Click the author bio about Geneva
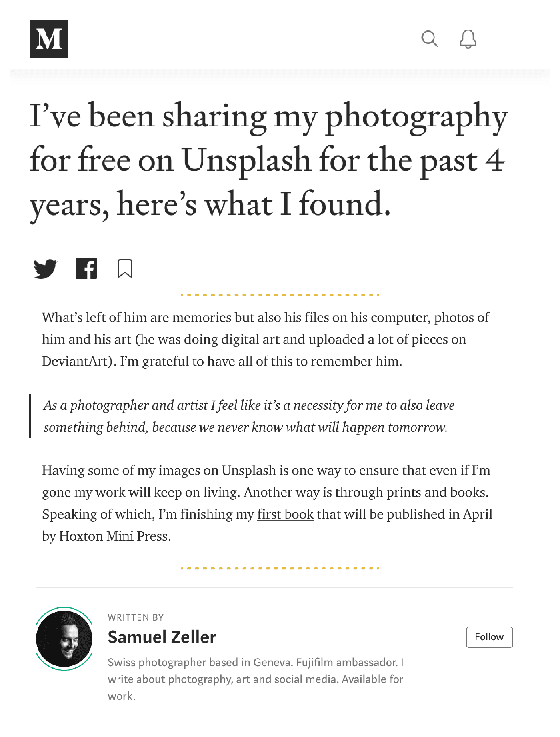Viewport: 560px width, 737px height. click(x=255, y=679)
